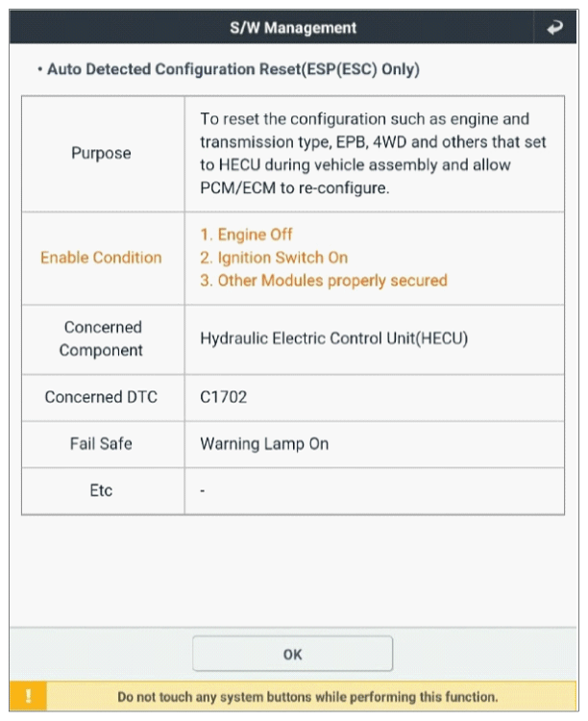Click the OK button
This screenshot has height=721, width=588.
[x=292, y=654]
